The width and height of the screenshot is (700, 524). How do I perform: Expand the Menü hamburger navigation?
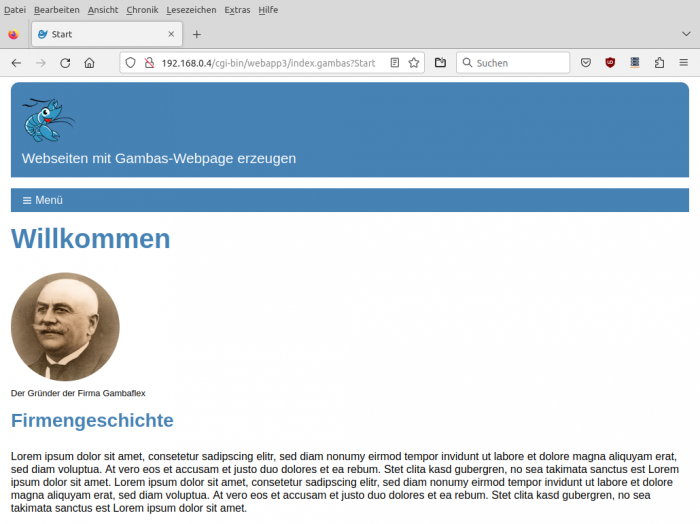click(42, 200)
